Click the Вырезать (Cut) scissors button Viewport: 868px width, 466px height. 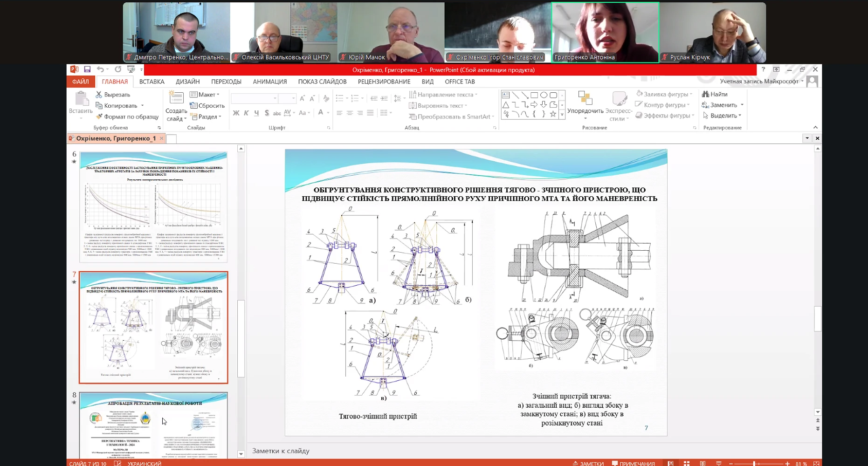(x=113, y=95)
